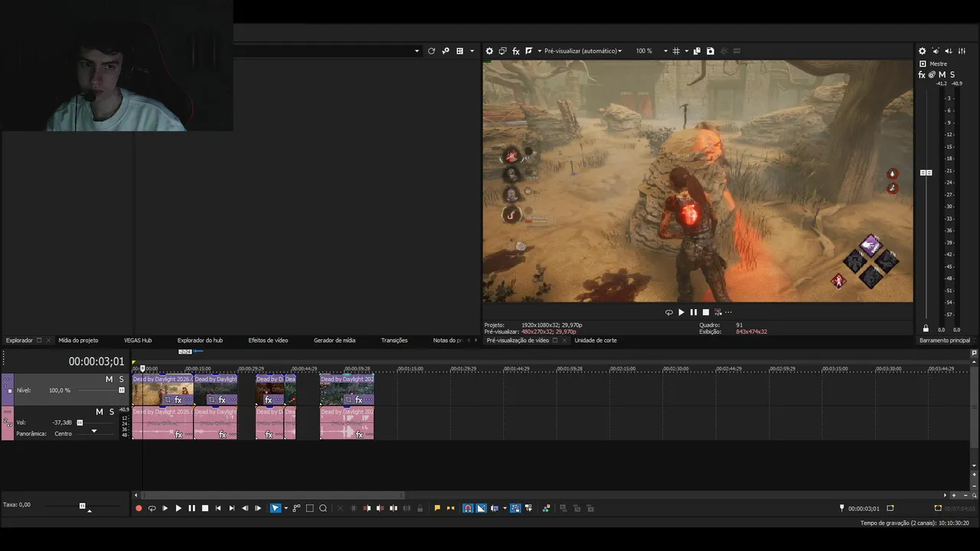Insert a marker with the yellow flag
The width and height of the screenshot is (980, 551).
[437, 508]
